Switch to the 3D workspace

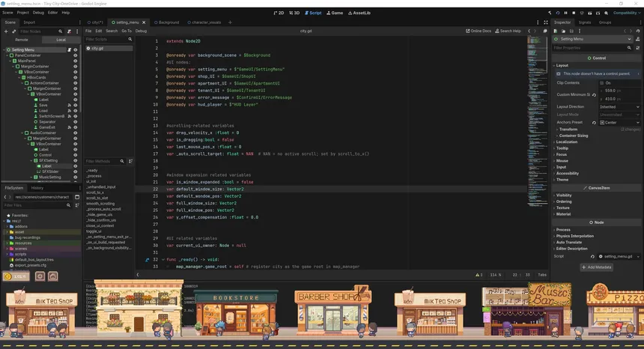(x=294, y=13)
